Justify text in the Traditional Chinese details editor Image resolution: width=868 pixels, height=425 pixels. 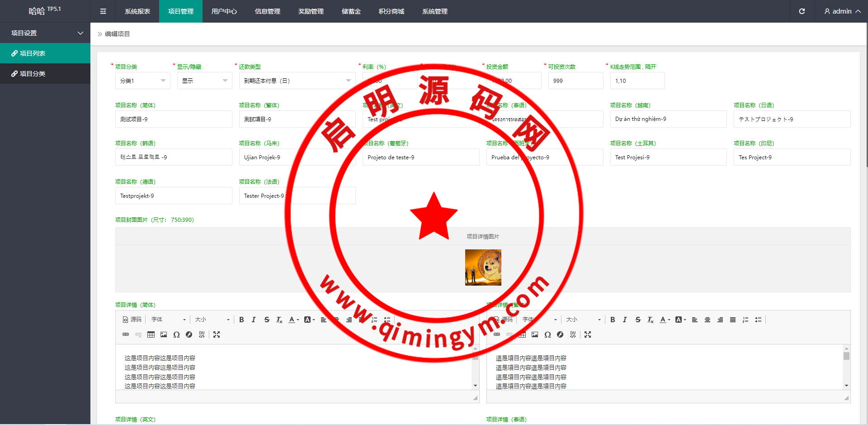[x=733, y=320]
